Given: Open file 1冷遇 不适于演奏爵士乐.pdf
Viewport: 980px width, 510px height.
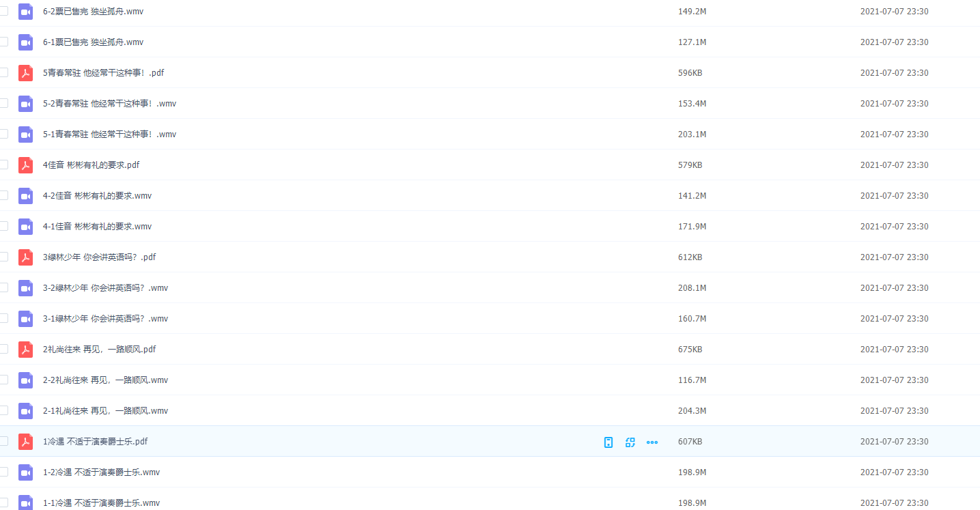Looking at the screenshot, I should pyautogui.click(x=95, y=442).
